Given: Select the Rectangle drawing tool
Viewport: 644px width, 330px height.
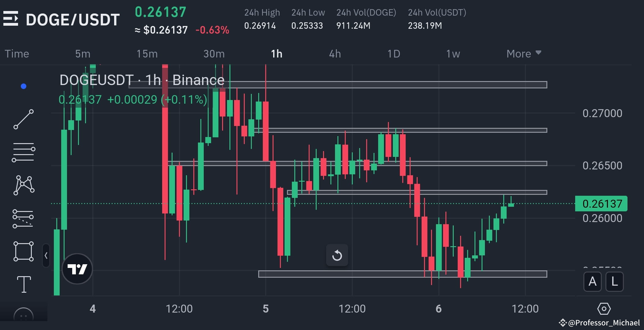Looking at the screenshot, I should coord(24,251).
